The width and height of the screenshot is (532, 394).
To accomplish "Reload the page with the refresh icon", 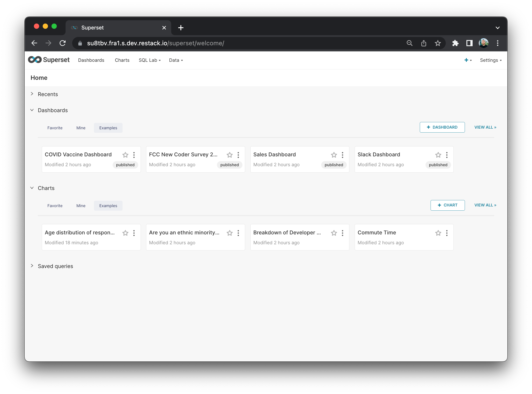I will [63, 43].
